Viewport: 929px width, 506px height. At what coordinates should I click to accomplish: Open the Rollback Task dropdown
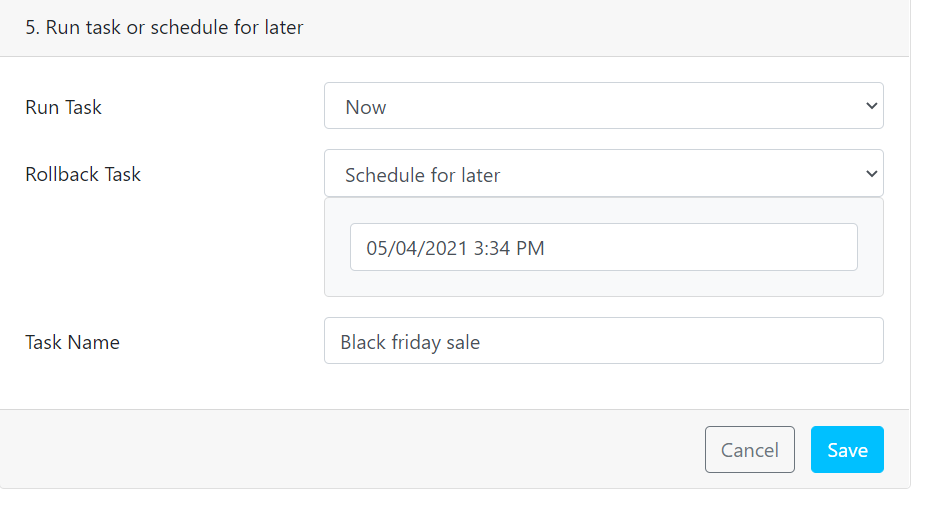pyautogui.click(x=603, y=174)
